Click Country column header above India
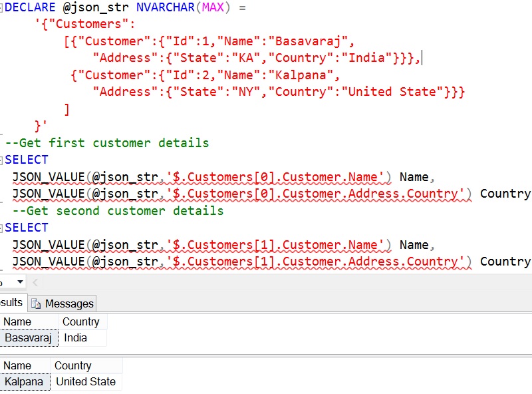The height and width of the screenshot is (394, 532). (82, 321)
